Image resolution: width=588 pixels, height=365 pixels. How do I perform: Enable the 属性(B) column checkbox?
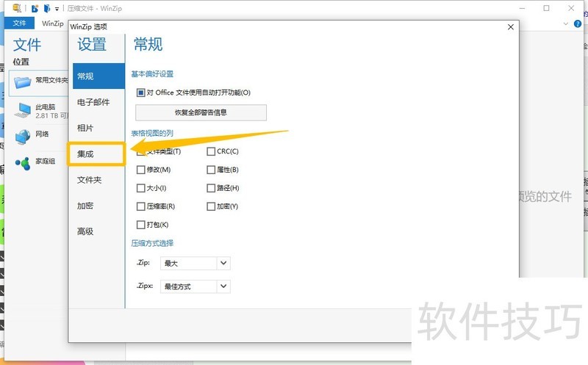point(211,170)
